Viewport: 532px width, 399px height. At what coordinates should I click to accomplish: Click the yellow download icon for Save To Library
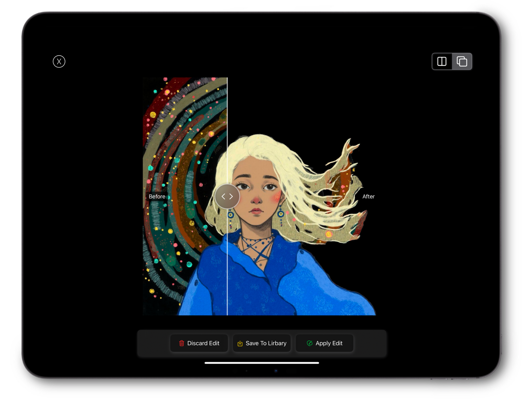(x=240, y=343)
